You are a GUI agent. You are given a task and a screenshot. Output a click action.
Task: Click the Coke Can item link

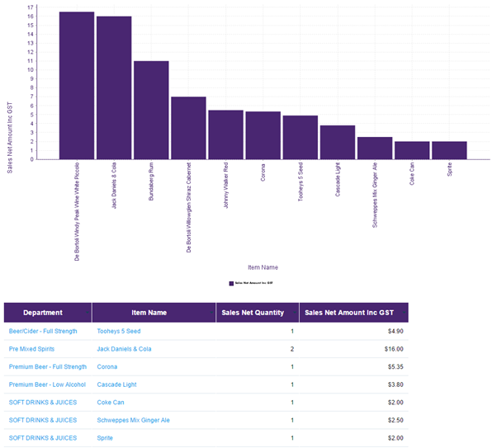click(x=111, y=403)
